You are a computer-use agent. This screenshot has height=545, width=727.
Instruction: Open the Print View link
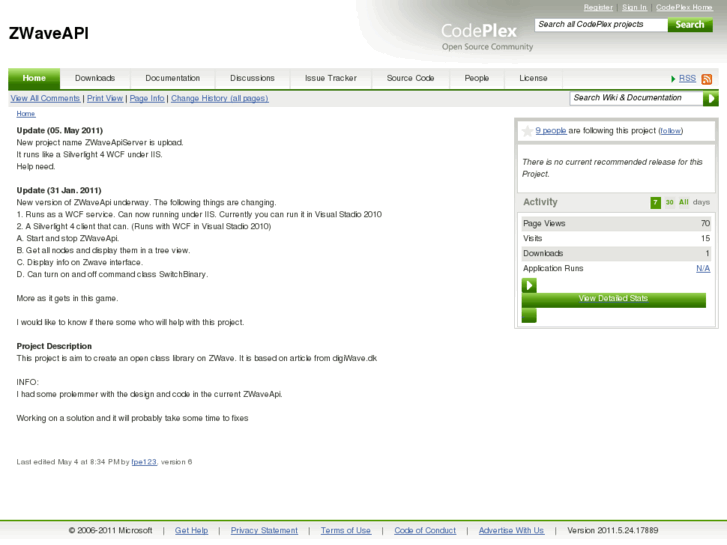(x=105, y=99)
